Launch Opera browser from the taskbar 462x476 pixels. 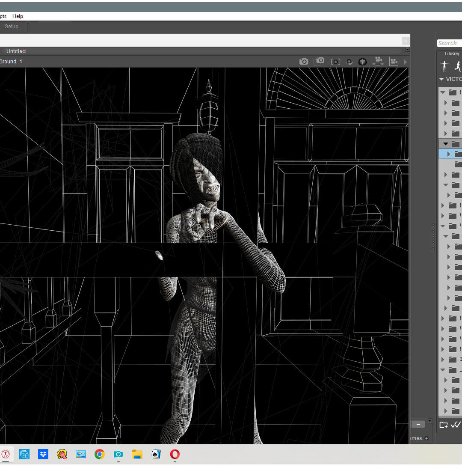(175, 454)
